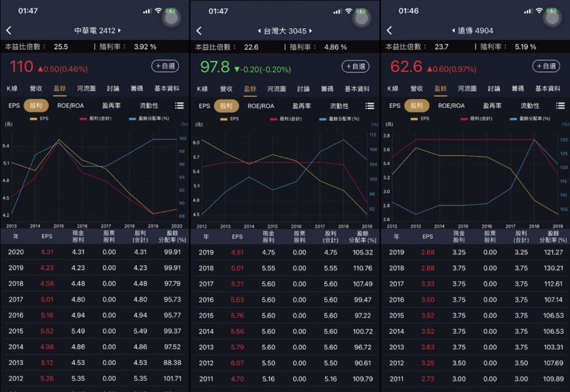
Task: Tap 遠傳 2018 payout ratio 130.21
Action: pyautogui.click(x=553, y=268)
